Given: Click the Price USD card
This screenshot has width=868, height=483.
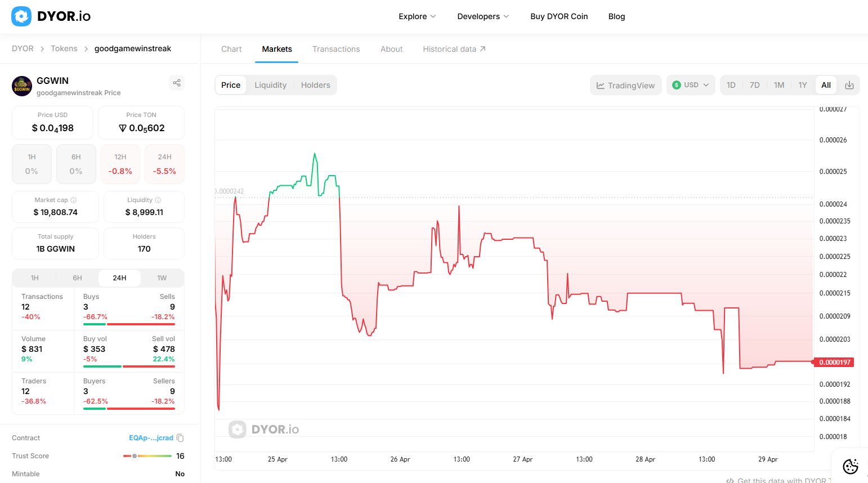Looking at the screenshot, I should (x=53, y=123).
